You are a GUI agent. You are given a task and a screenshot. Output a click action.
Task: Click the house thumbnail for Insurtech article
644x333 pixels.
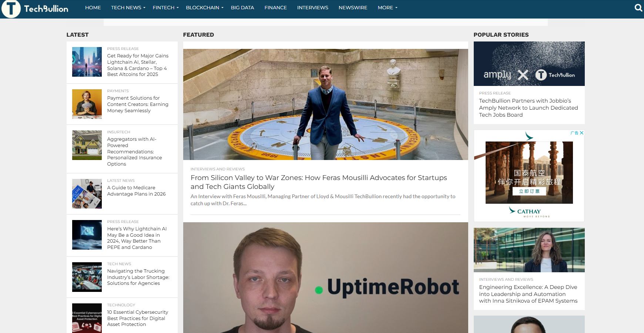click(87, 145)
